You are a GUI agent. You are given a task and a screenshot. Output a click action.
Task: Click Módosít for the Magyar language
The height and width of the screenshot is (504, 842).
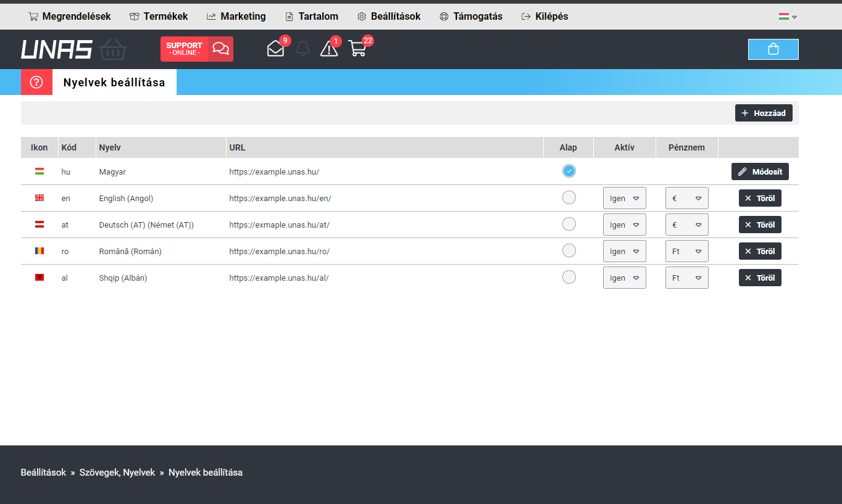pyautogui.click(x=760, y=171)
